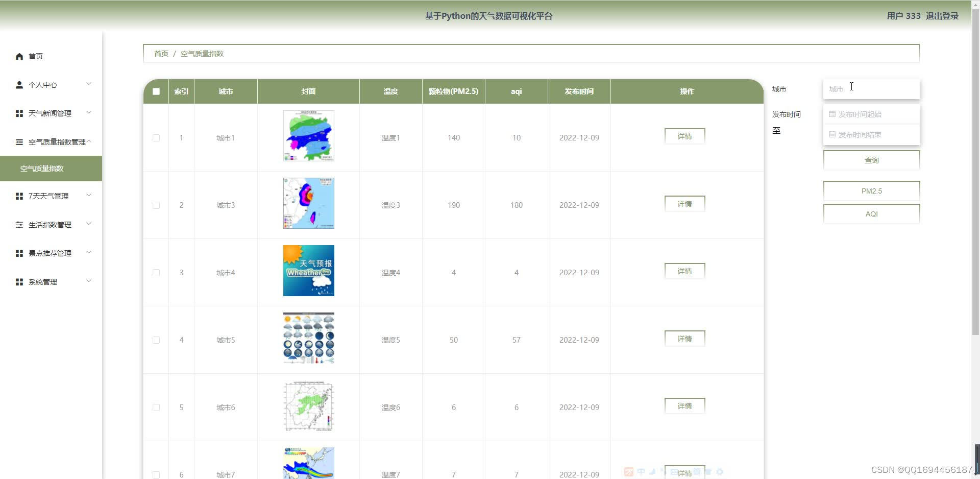Click the 温度 column header
Image resolution: width=980 pixels, height=479 pixels.
tap(391, 91)
